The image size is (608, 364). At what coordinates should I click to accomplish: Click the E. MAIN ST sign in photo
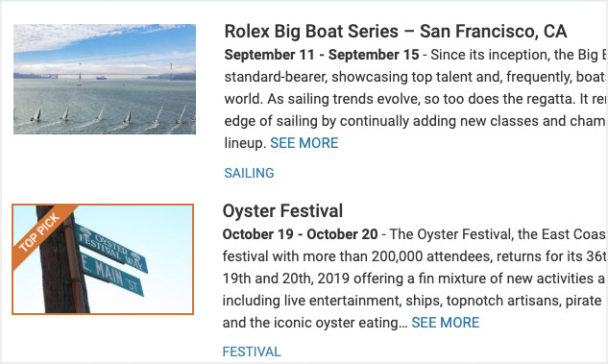pyautogui.click(x=111, y=275)
